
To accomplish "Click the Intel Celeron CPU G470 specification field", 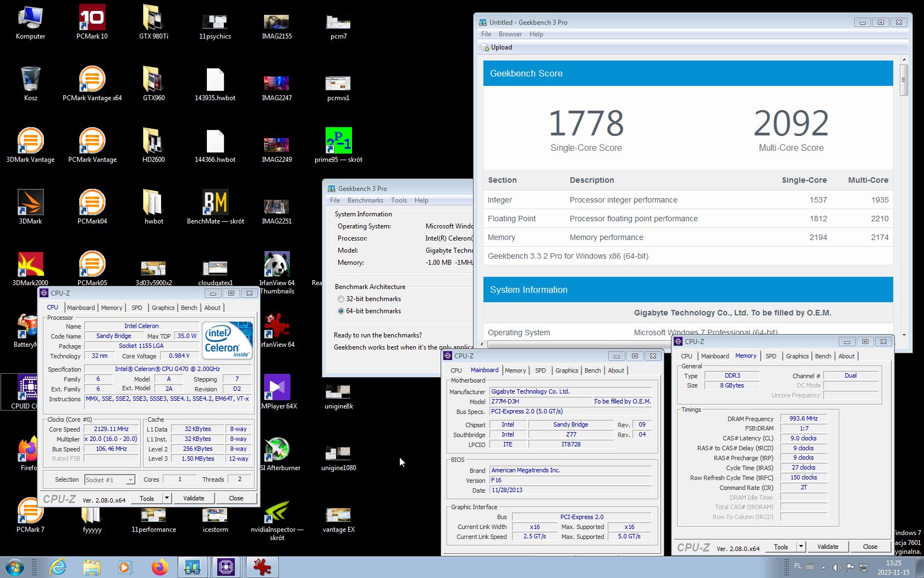I will [167, 369].
